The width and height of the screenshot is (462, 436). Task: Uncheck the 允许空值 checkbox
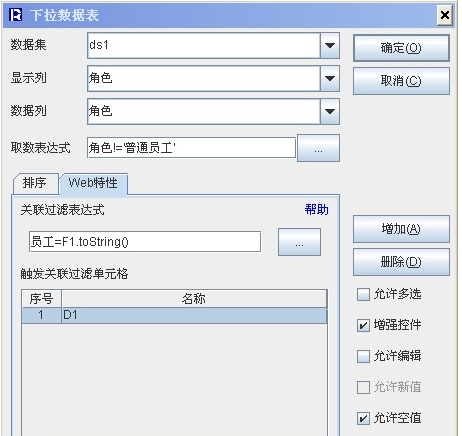363,418
